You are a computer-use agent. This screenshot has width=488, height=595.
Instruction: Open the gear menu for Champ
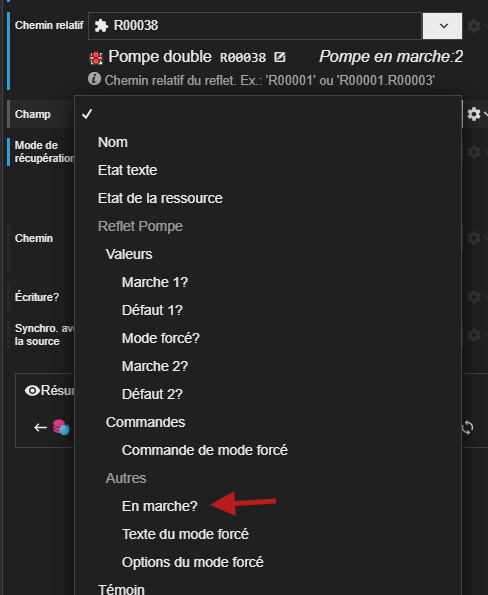coord(474,114)
